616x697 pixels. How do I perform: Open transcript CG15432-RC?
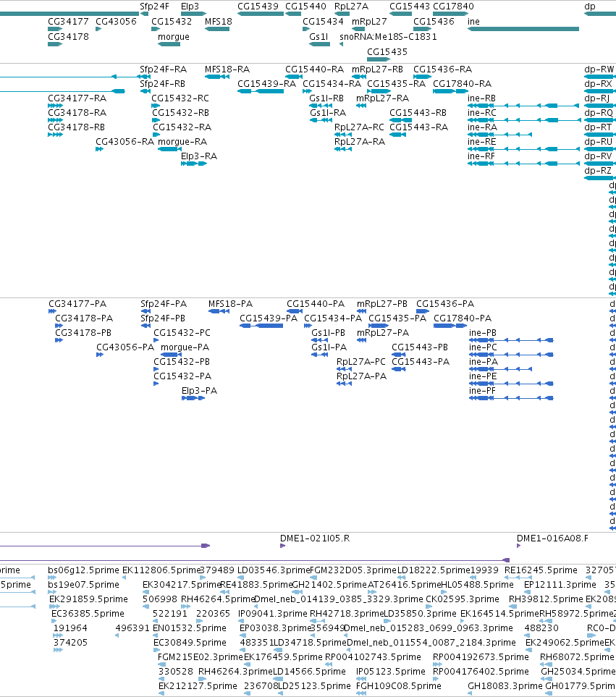pyautogui.click(x=180, y=98)
